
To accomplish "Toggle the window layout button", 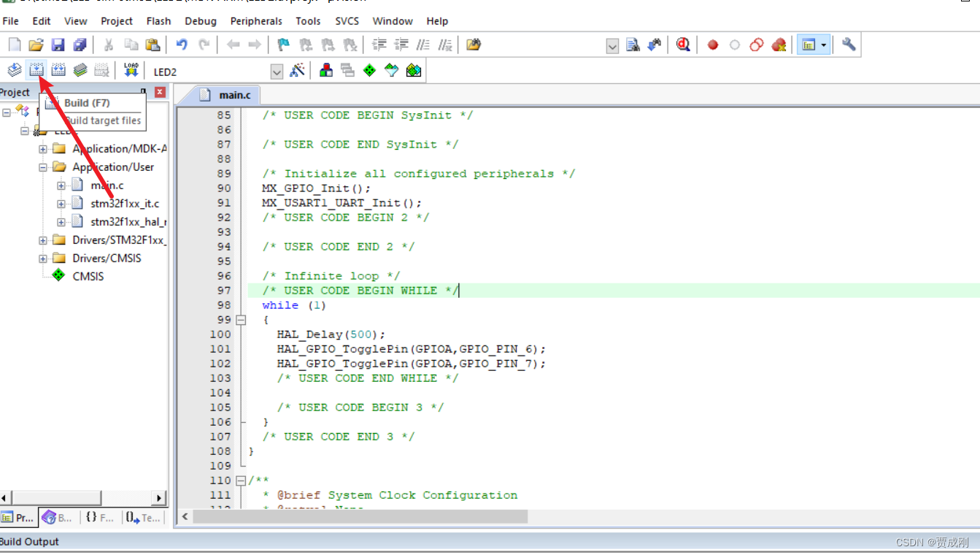I will [x=808, y=45].
